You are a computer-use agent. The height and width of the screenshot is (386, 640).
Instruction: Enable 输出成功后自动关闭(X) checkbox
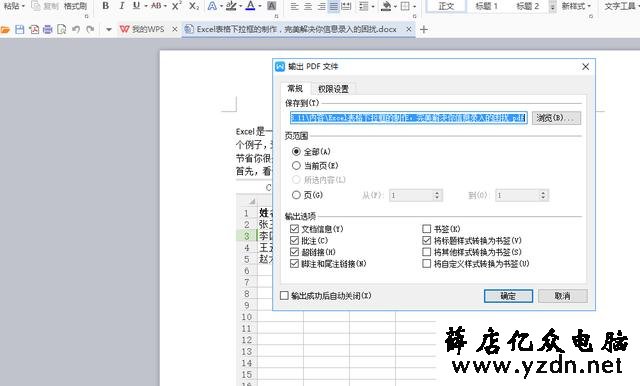point(284,295)
